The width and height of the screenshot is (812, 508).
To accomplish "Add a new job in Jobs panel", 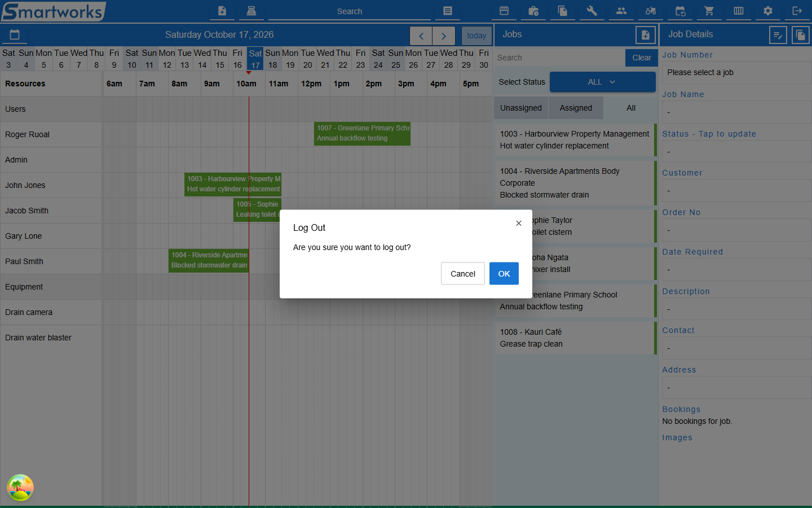I will click(646, 35).
